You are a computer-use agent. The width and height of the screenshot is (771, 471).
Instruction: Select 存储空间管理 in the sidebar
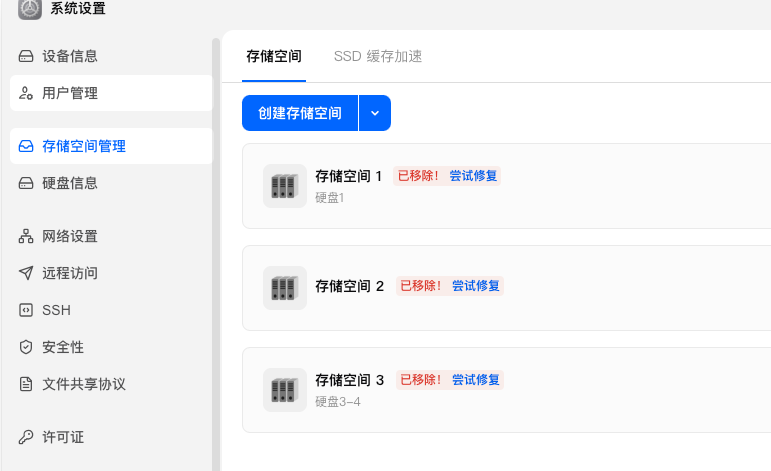(x=111, y=146)
